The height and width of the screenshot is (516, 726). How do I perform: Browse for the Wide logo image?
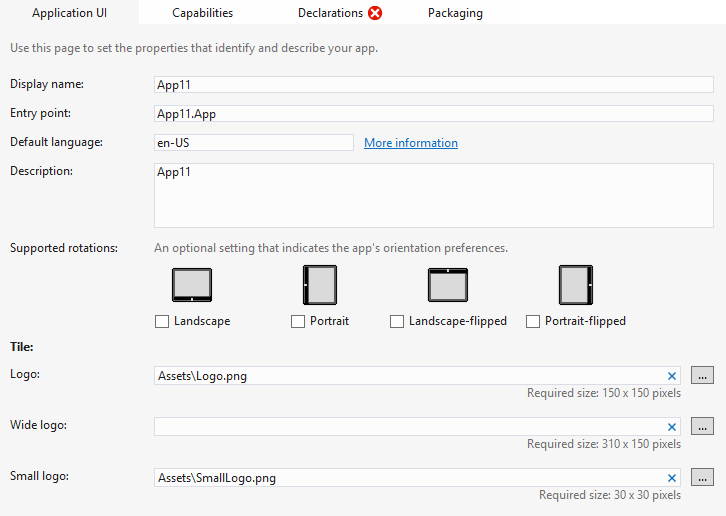pyautogui.click(x=702, y=427)
